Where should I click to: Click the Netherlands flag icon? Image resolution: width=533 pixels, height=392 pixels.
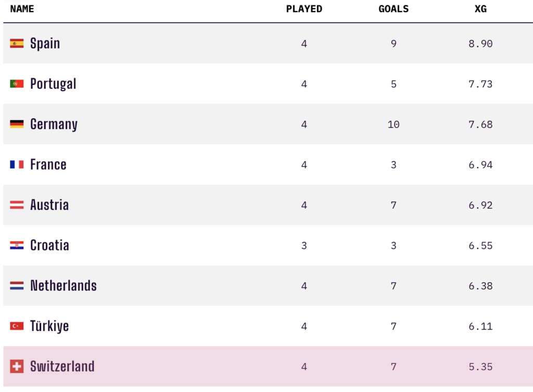17,286
